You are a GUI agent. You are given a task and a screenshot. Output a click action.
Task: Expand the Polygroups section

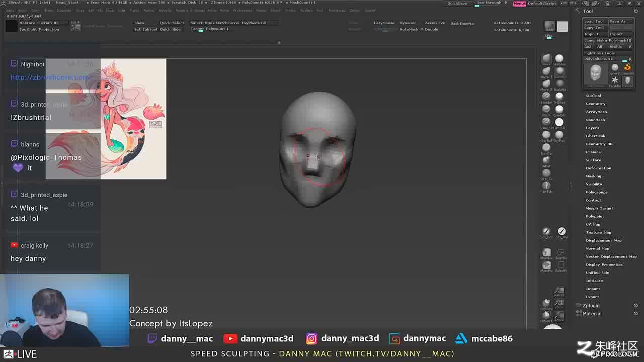(597, 192)
